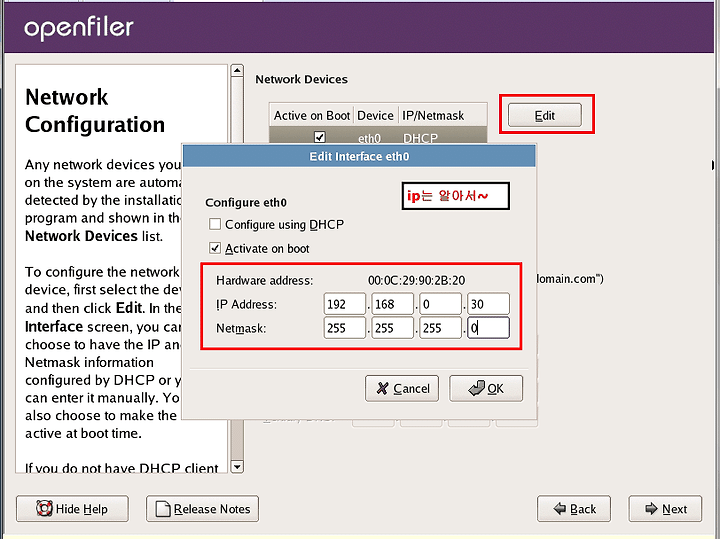Click the Edit Interface eth0 title bar
720x539 pixels.
(x=359, y=157)
